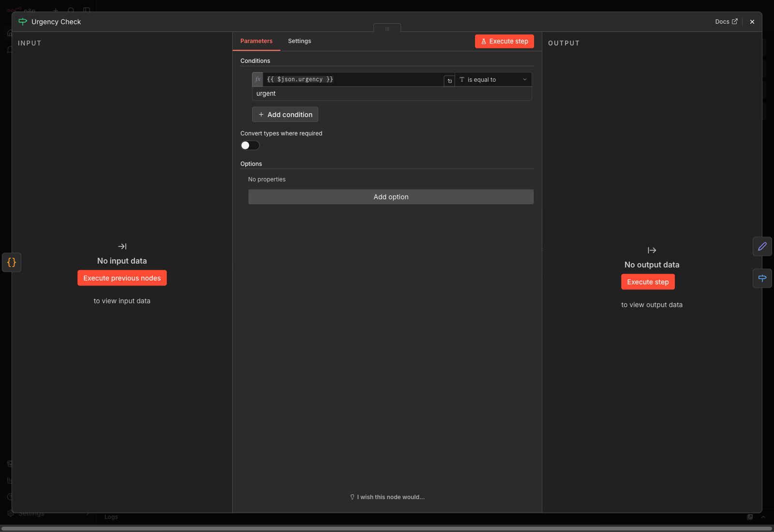Screen dimensions: 774x532
Task: Edit the $json.urgency expression field
Action: coord(353,79)
